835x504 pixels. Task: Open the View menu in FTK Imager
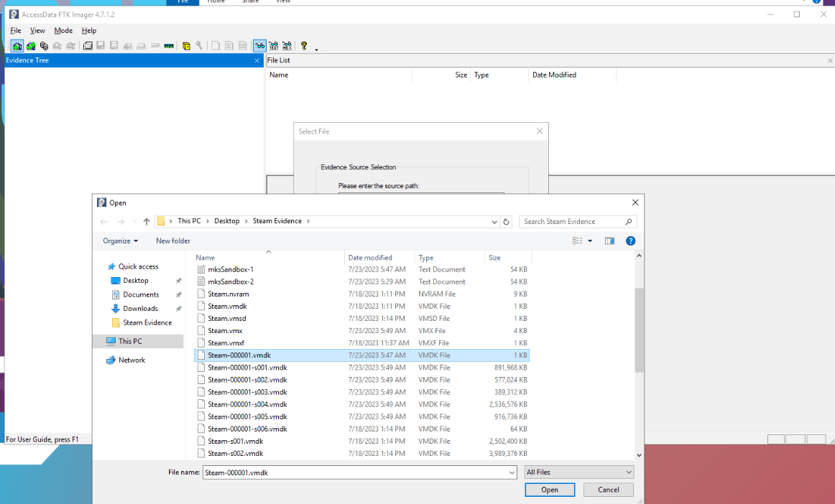click(37, 31)
